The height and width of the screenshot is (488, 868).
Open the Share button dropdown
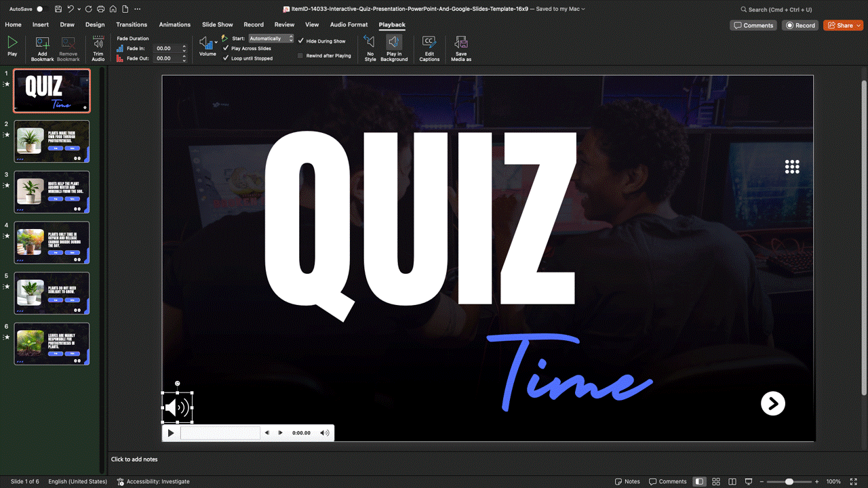coord(859,25)
